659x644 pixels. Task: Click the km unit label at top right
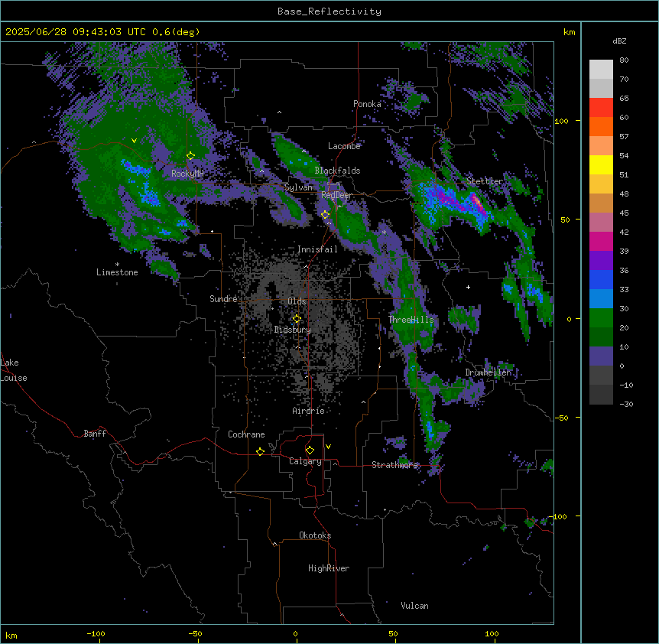pyautogui.click(x=570, y=32)
